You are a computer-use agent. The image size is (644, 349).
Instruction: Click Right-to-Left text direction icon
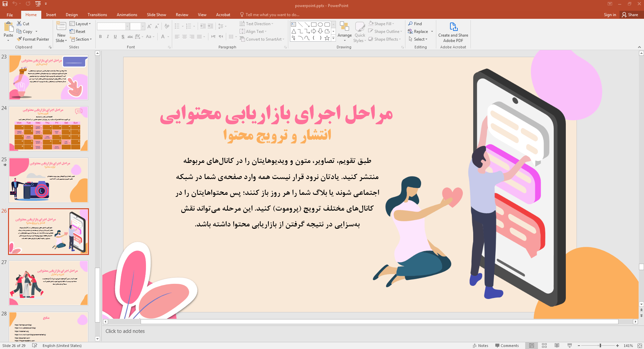221,36
